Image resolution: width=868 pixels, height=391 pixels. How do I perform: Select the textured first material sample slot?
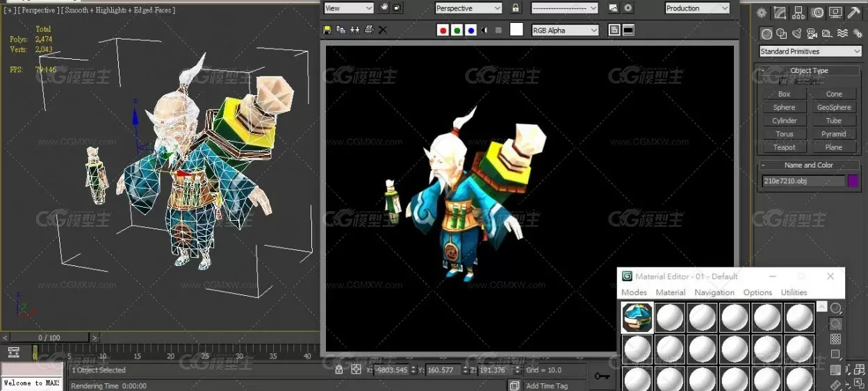click(637, 317)
